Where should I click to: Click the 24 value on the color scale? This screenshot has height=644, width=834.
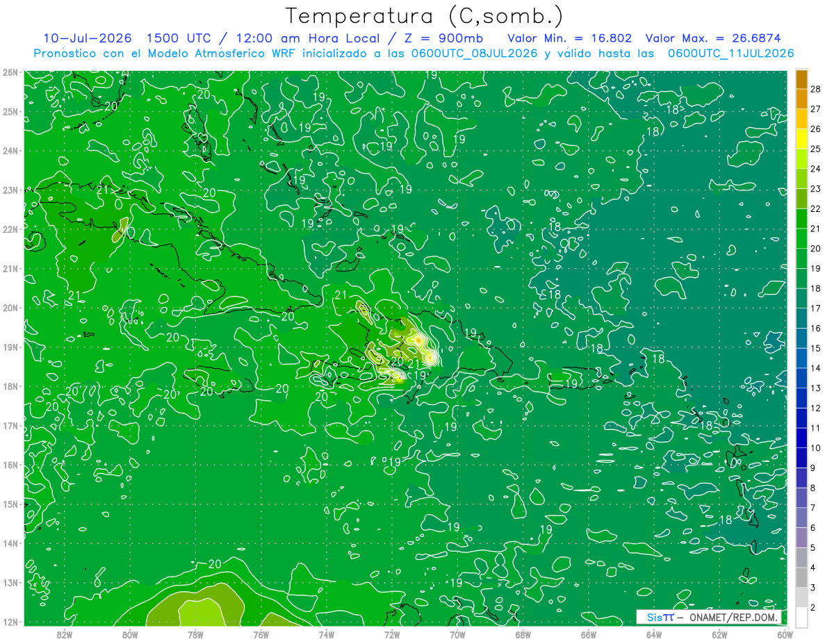[816, 169]
